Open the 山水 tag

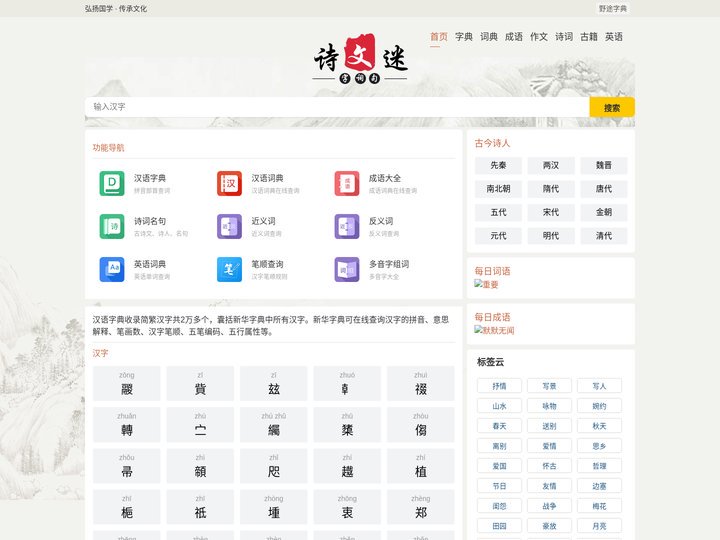pos(499,406)
